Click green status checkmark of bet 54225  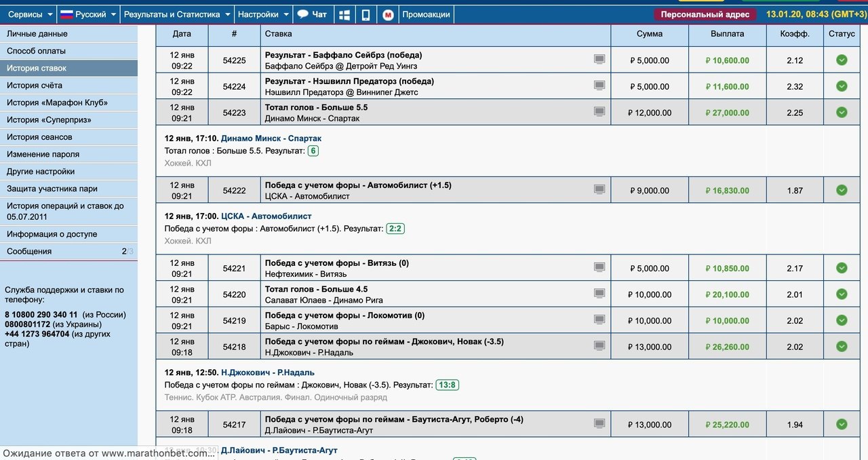click(842, 60)
